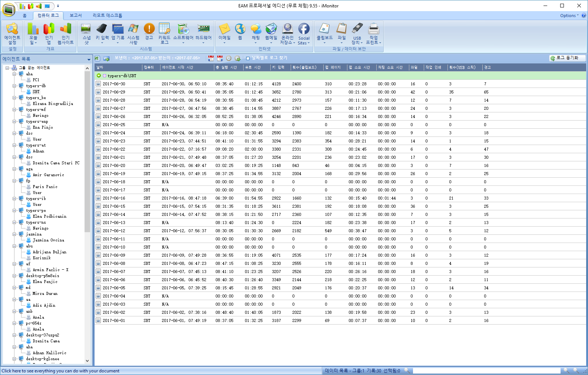Open the Keyword Log (키워드 로그)
The height and width of the screenshot is (375, 588).
tap(164, 34)
